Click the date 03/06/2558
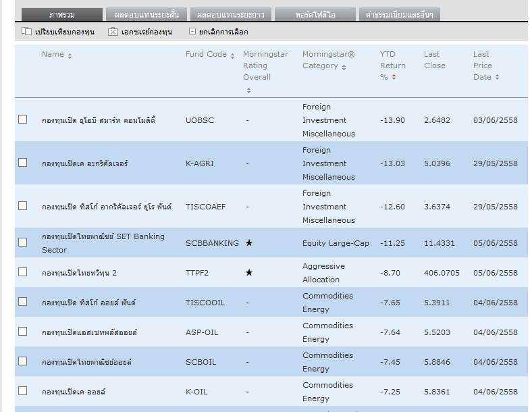 pyautogui.click(x=496, y=120)
